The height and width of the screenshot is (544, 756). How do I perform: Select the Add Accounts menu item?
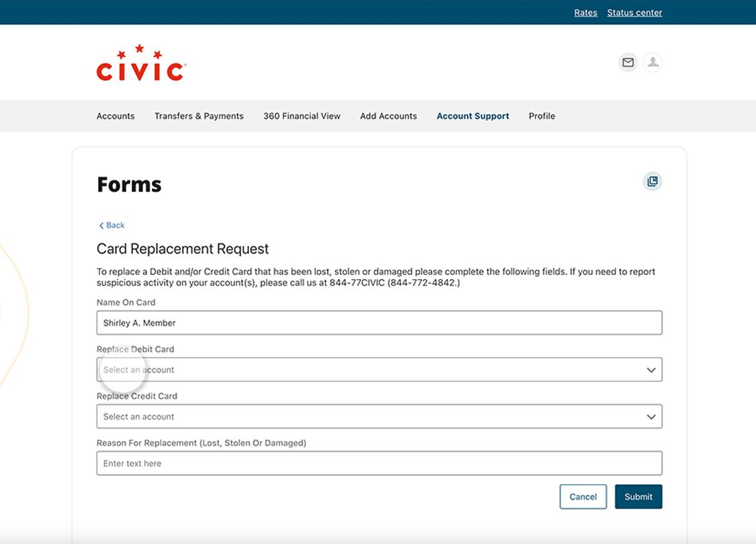pos(388,116)
